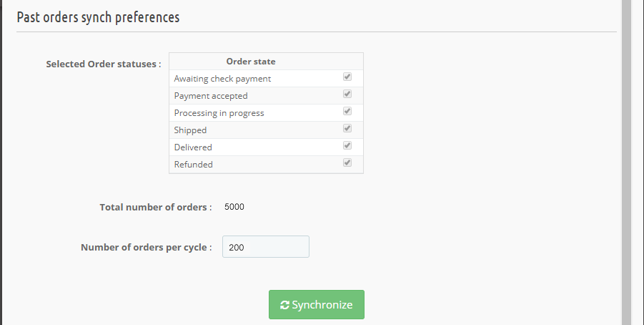Viewport: 644px width, 325px height.
Task: Click the Selected Order statuses label
Action: point(104,64)
